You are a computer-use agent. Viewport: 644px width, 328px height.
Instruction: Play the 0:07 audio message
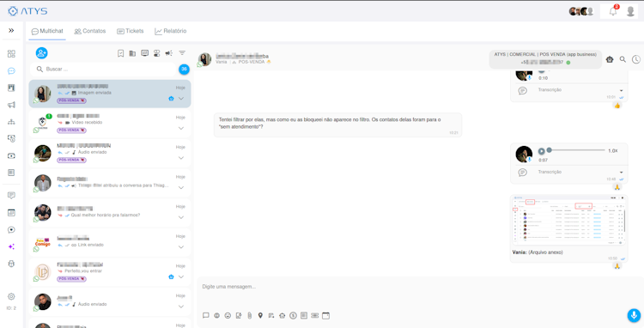(x=541, y=151)
